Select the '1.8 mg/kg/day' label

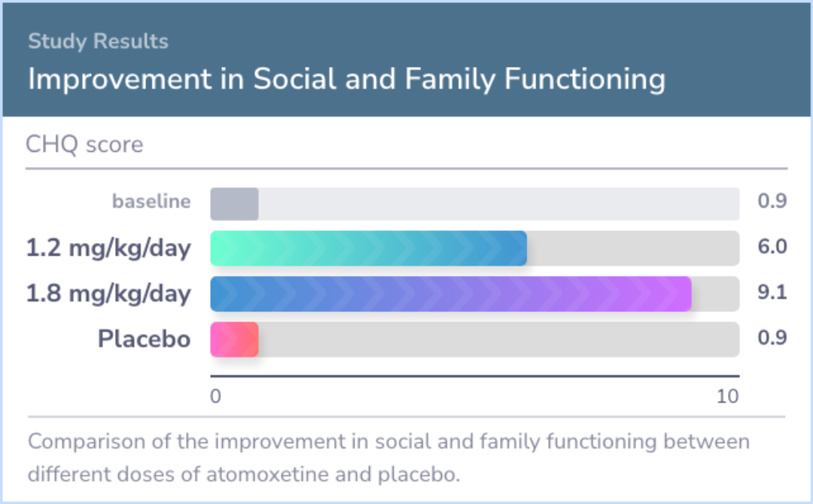(109, 293)
